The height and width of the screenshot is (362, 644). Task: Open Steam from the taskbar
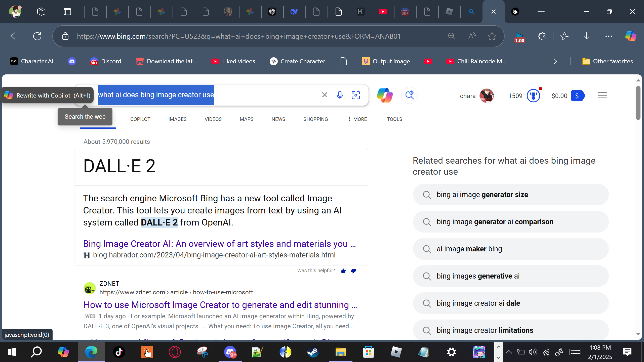click(x=313, y=352)
